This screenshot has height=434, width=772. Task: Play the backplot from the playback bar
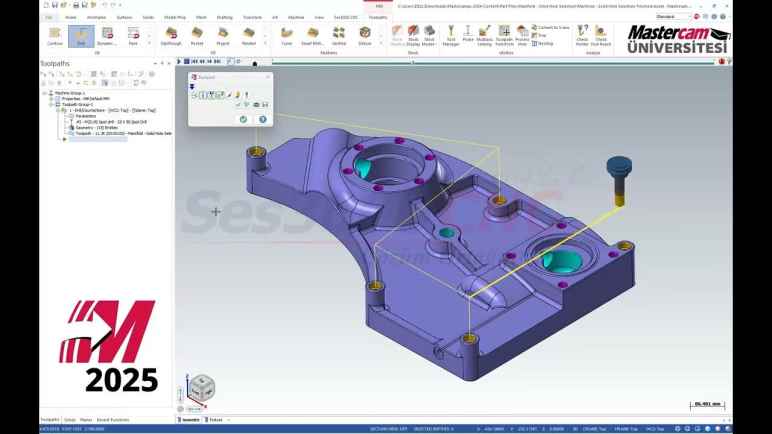[178, 62]
